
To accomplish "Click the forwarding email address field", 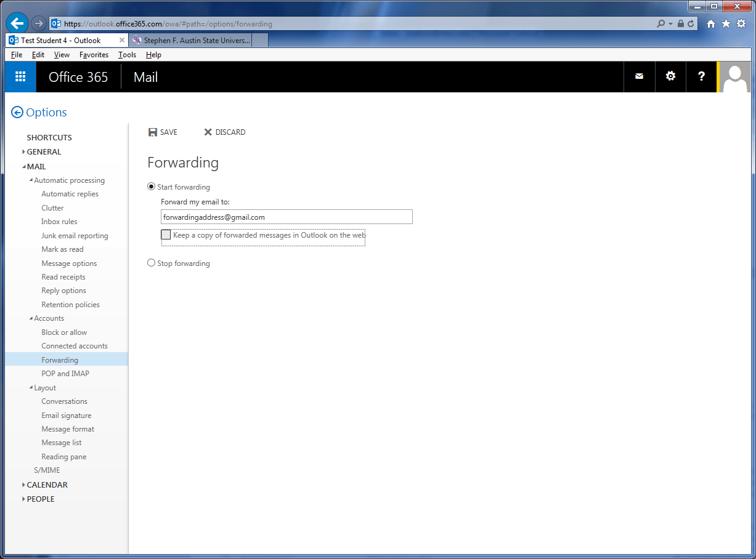I will pyautogui.click(x=286, y=217).
